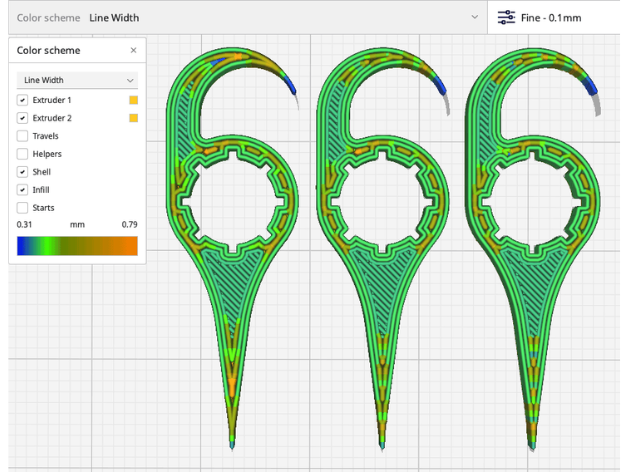Click the Travels label
The height and width of the screenshot is (472, 628).
click(x=45, y=136)
